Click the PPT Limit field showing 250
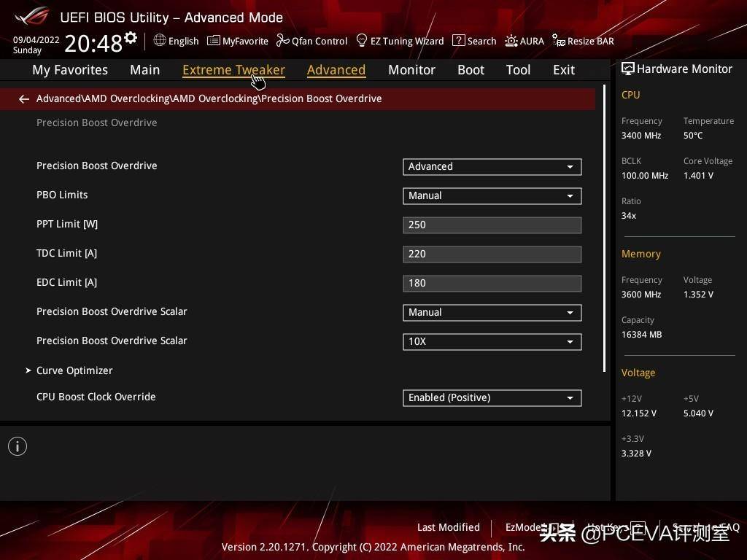The width and height of the screenshot is (747, 560). pos(492,225)
